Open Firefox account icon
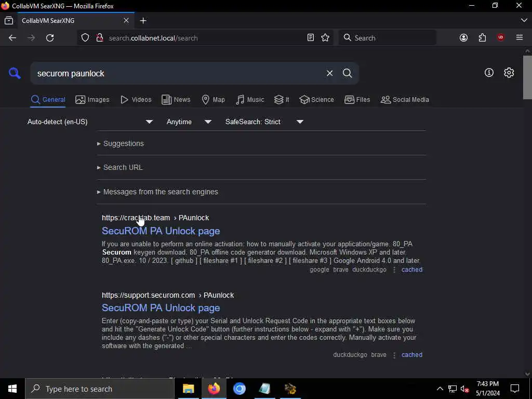532x399 pixels. 463,37
